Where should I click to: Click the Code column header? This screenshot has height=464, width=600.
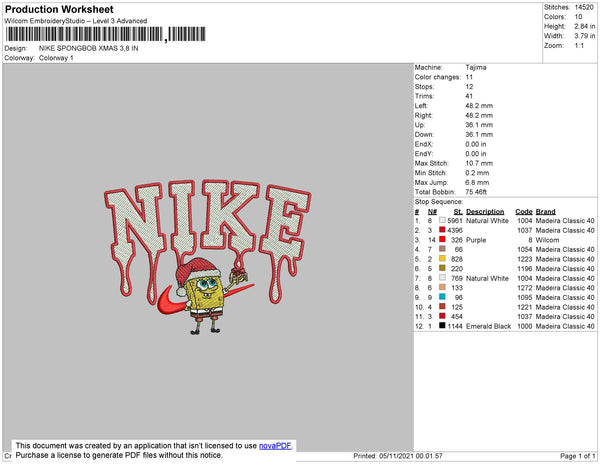click(x=524, y=212)
